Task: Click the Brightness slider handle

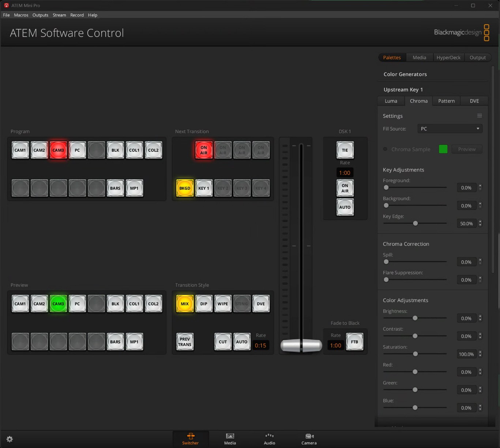Action: [x=415, y=318]
